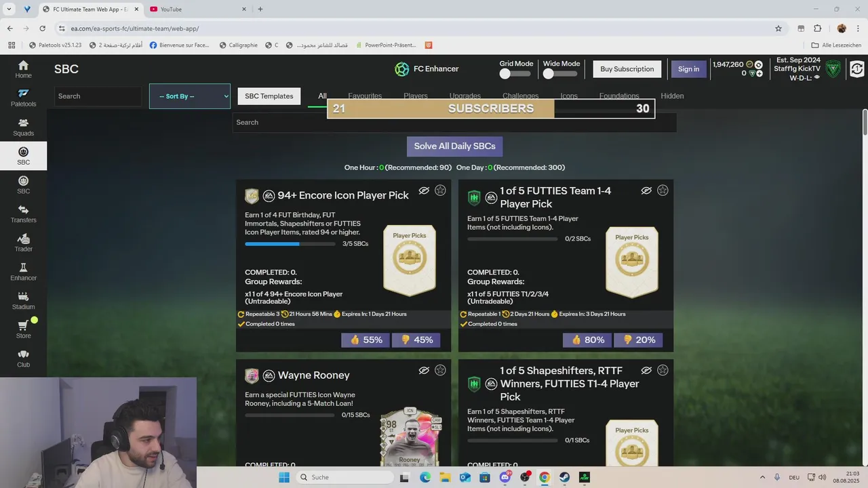Upvote 80% on the FUTTIES Team 1-4 pick
This screenshot has height=488, width=868.
[588, 340]
